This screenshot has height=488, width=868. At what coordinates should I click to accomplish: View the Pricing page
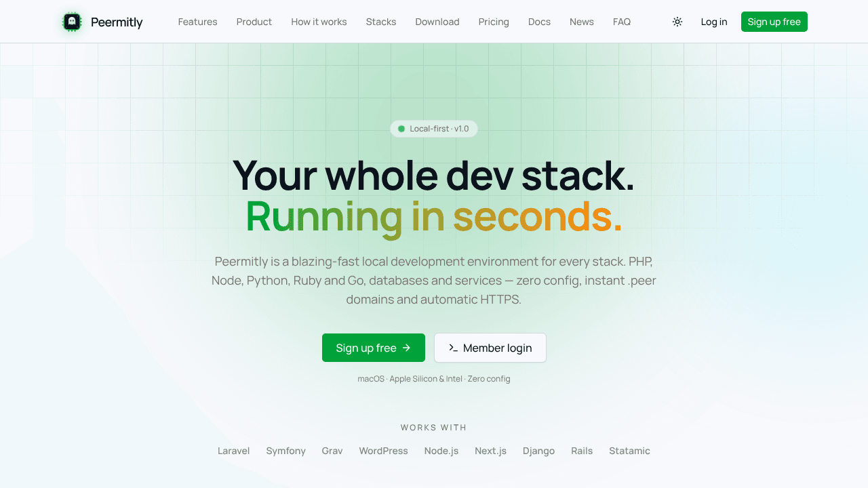[494, 22]
